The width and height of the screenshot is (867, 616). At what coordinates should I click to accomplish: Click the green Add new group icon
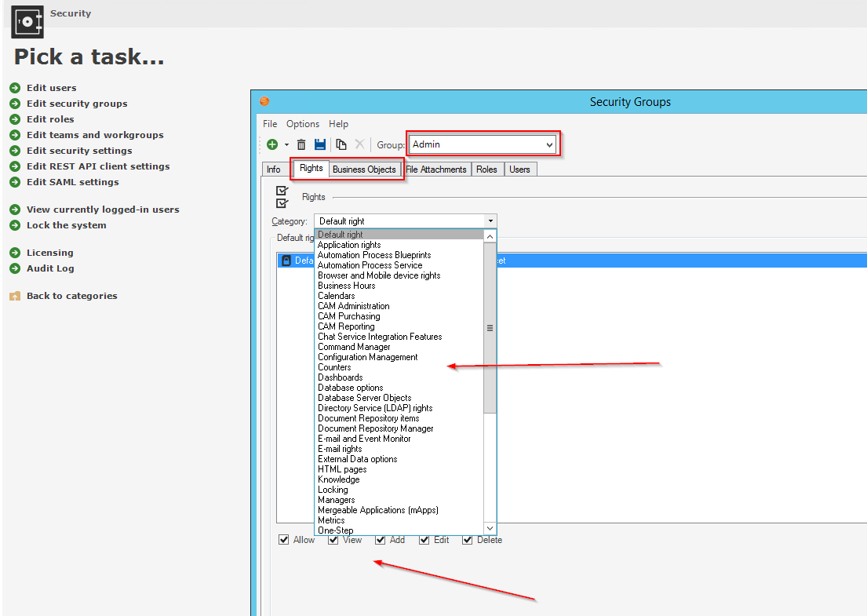(x=271, y=144)
